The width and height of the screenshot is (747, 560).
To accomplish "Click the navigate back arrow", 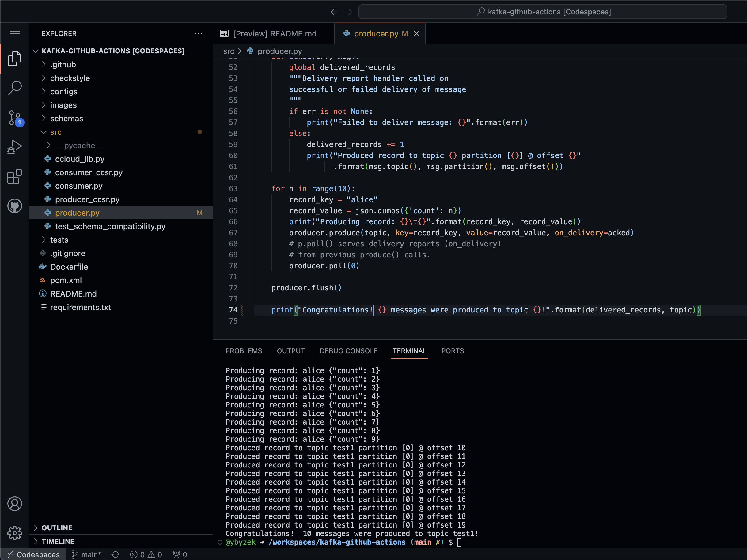I will [x=334, y=12].
